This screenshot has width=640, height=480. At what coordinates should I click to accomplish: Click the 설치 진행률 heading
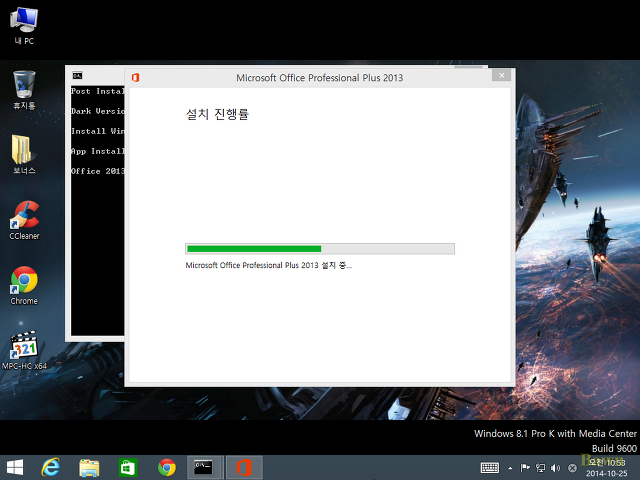point(217,114)
